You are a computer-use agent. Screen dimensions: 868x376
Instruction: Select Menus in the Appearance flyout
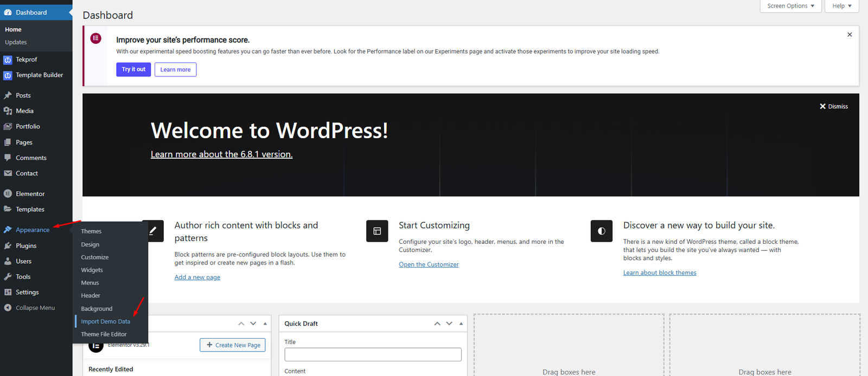[x=90, y=283]
